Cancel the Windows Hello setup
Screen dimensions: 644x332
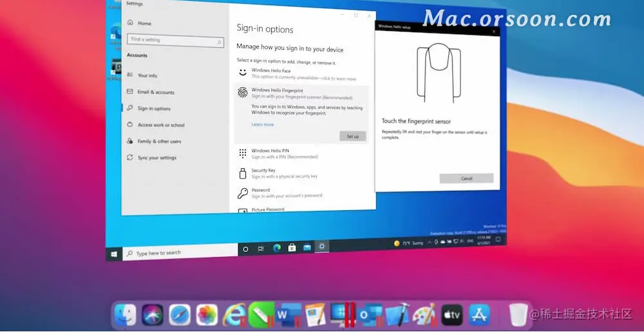click(466, 179)
